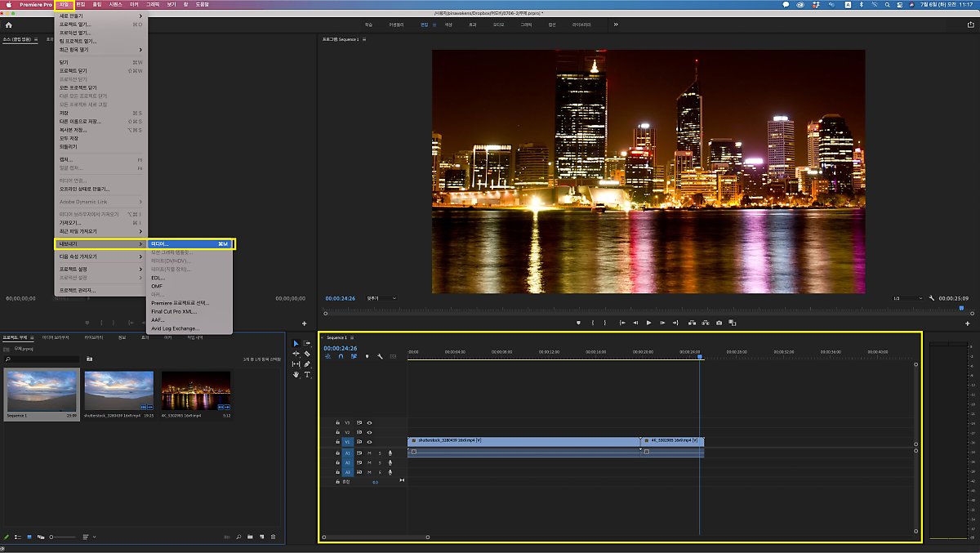This screenshot has width=980, height=553.
Task: Choose 미디어... export menu item
Action: (189, 243)
